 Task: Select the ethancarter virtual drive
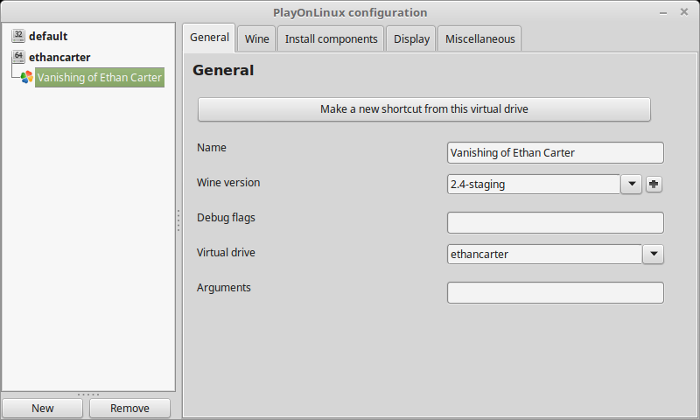point(59,57)
